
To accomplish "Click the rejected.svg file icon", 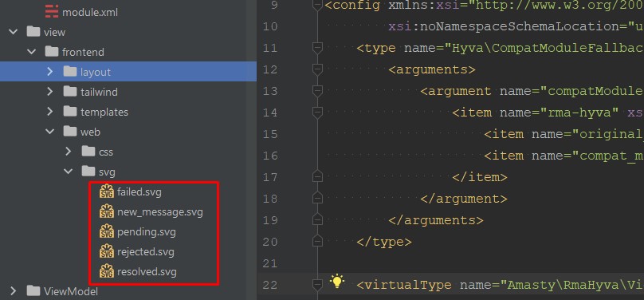I will (107, 251).
